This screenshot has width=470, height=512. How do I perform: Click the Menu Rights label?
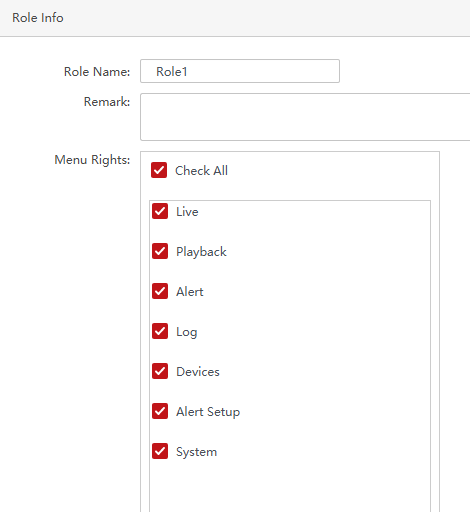point(92,160)
